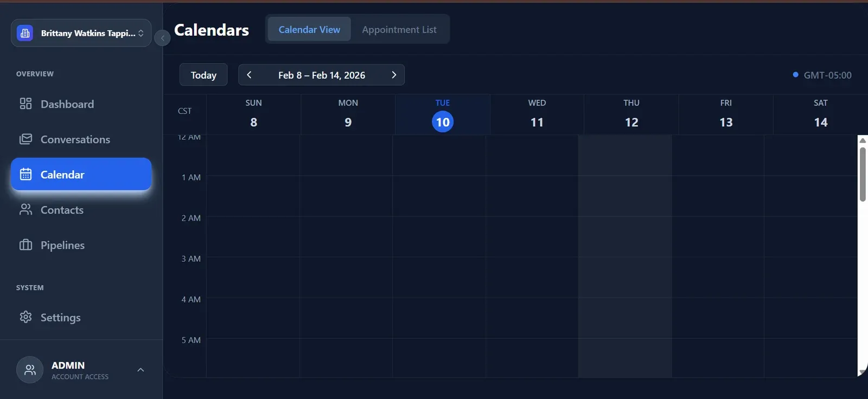Open Dashboard from the sidebar

pyautogui.click(x=81, y=104)
